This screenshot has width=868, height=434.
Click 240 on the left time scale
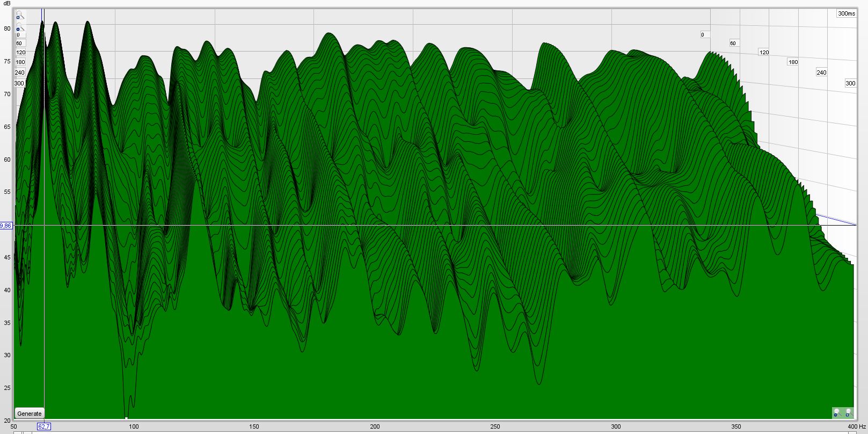(20, 73)
